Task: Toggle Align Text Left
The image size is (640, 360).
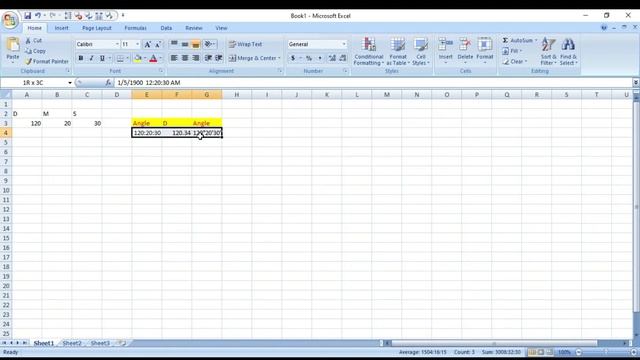Action: click(x=174, y=58)
